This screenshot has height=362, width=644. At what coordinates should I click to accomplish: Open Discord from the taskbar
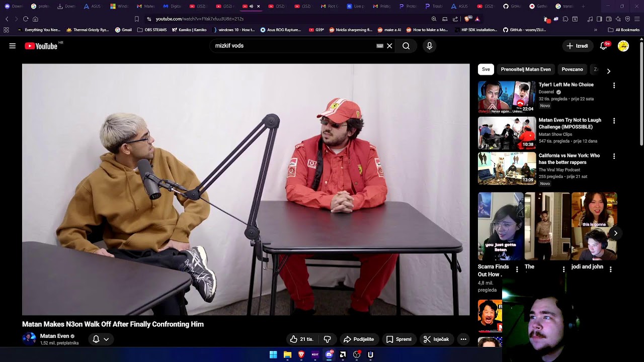pyautogui.click(x=329, y=354)
